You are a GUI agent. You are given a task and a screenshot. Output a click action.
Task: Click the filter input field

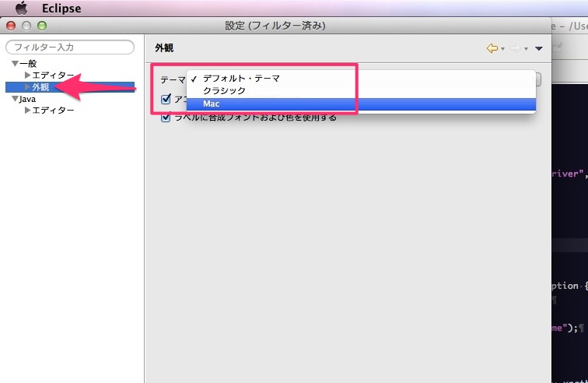(70, 47)
